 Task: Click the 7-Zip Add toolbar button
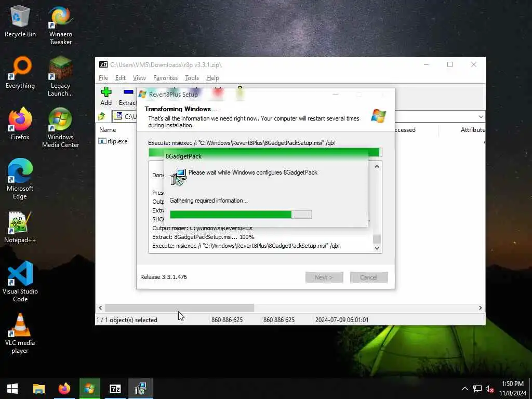(x=106, y=96)
